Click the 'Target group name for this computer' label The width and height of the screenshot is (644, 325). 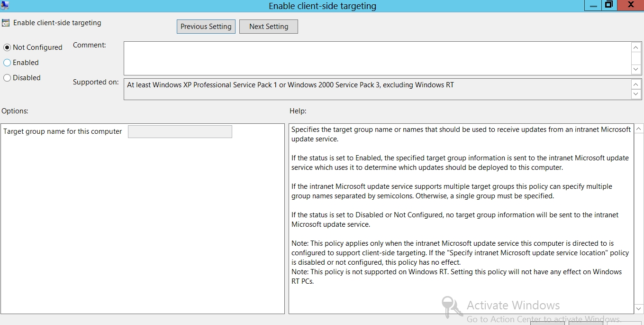click(x=63, y=131)
